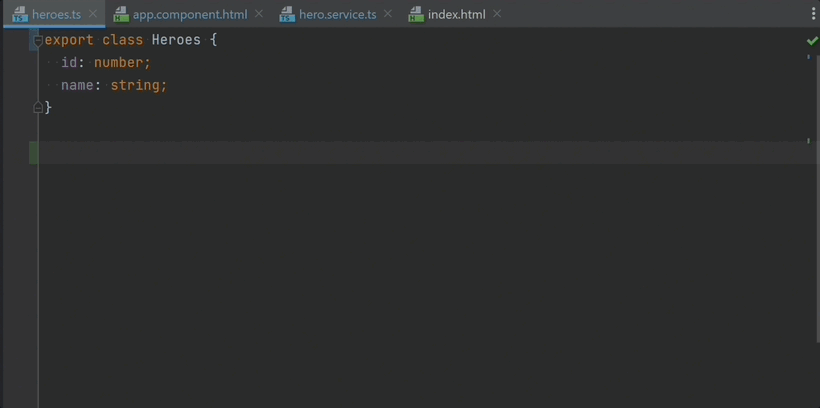Click the 'id' property name
This screenshot has height=408, width=820.
pos(69,63)
